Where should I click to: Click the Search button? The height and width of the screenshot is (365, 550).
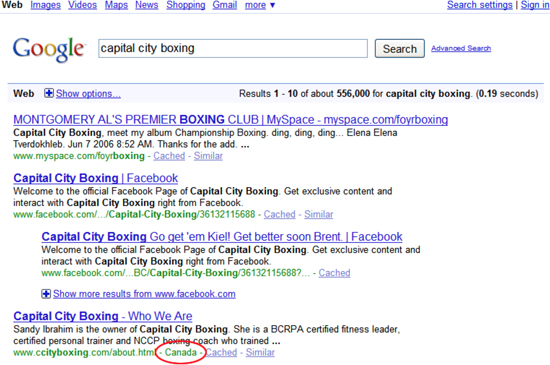tap(400, 48)
